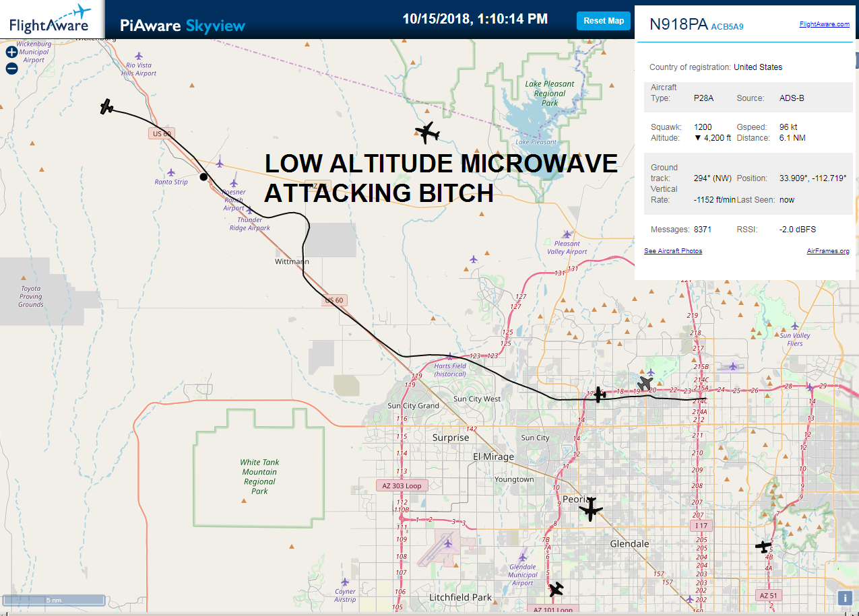Screen dimensions: 859x616
Task: Click the Glendale Municipal Airport marker
Action: [522, 557]
